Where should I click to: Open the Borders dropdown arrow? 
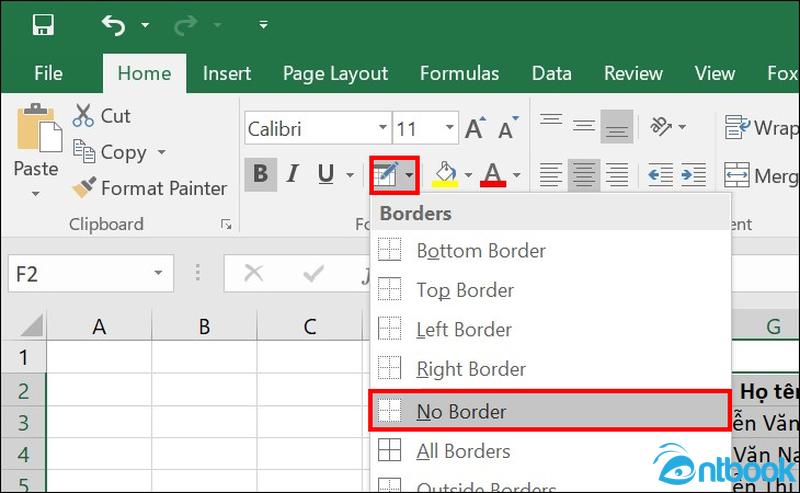(409, 175)
